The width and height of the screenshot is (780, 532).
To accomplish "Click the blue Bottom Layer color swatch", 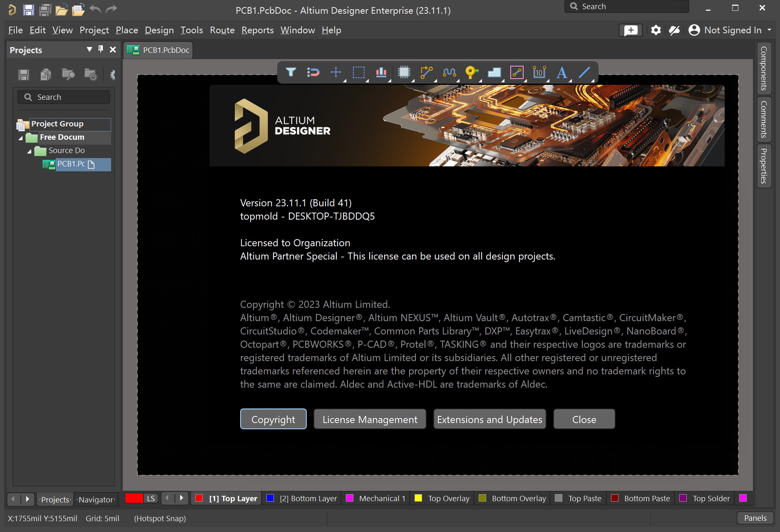I will [x=270, y=498].
